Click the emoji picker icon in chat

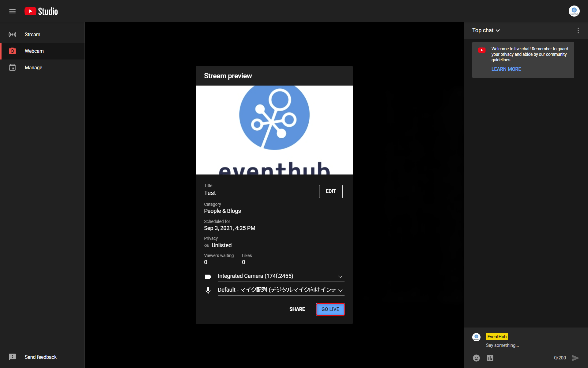pos(476,358)
